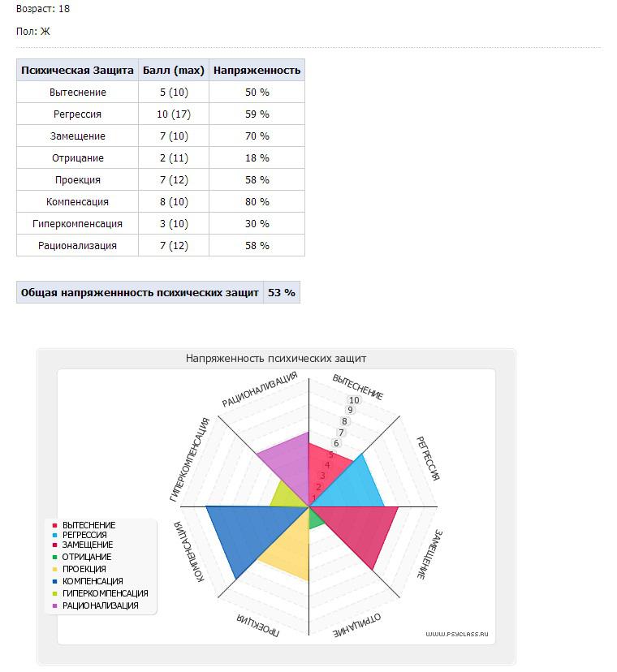Screen dimensions: 617x672
Task: Open the www.psyclass.ru watermark link
Action: (x=460, y=633)
